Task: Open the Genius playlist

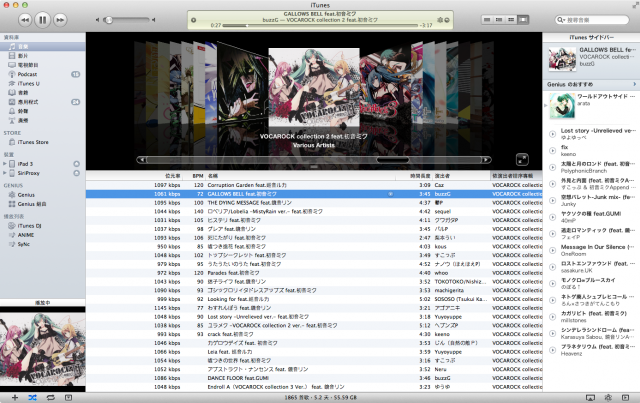Action: (x=42, y=195)
